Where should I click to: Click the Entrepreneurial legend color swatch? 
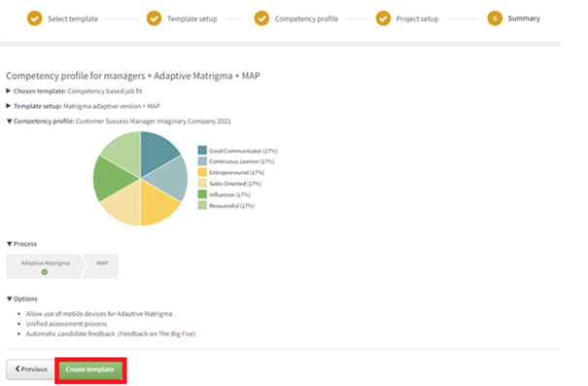[x=202, y=172]
